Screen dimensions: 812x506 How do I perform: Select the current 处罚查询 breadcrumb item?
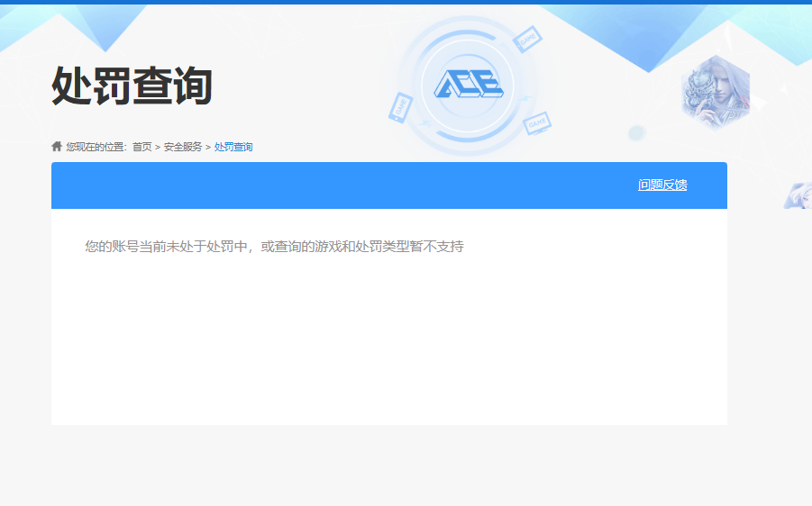(233, 147)
